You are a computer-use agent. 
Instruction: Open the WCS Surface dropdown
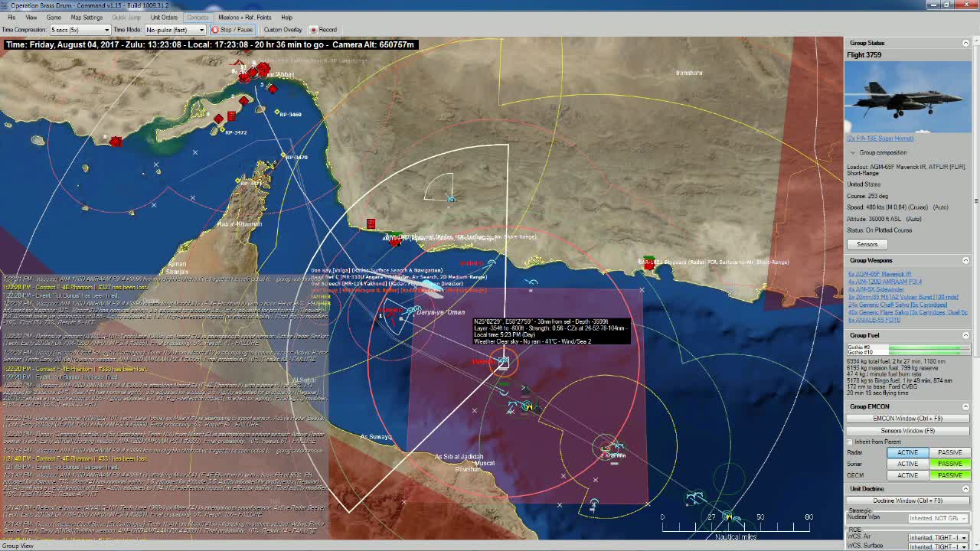938,546
